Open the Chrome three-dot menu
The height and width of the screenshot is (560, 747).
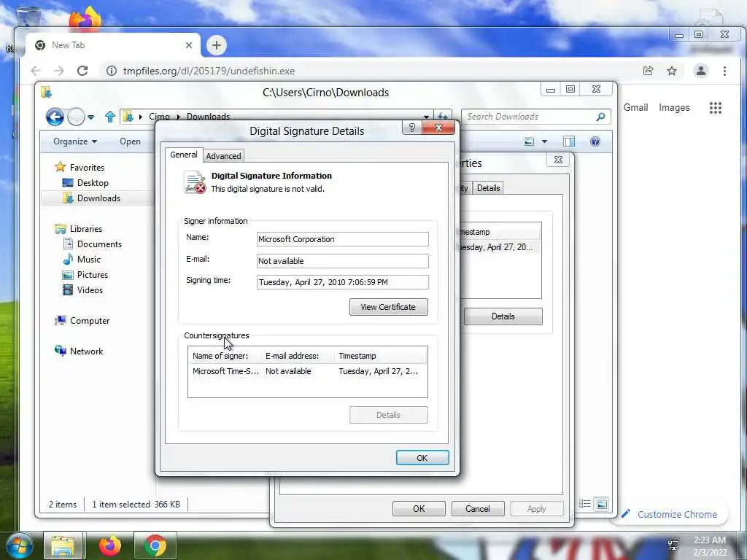click(x=724, y=71)
